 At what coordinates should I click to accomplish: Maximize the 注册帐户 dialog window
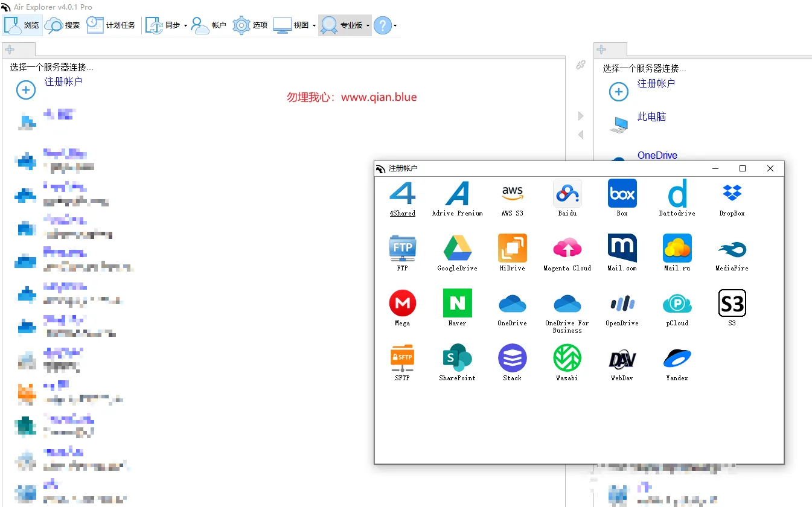point(743,168)
